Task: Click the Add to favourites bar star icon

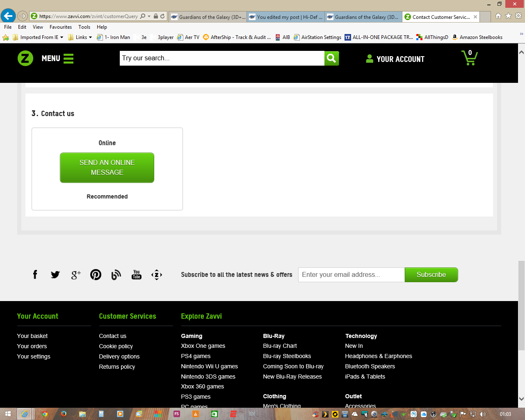Action: tap(6, 37)
